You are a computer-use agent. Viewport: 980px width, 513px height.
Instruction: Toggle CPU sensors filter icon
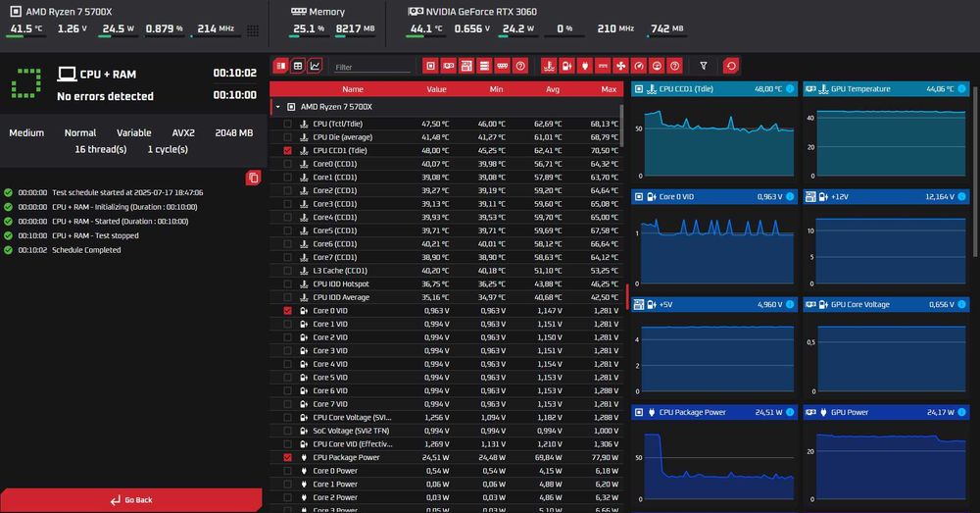click(430, 66)
